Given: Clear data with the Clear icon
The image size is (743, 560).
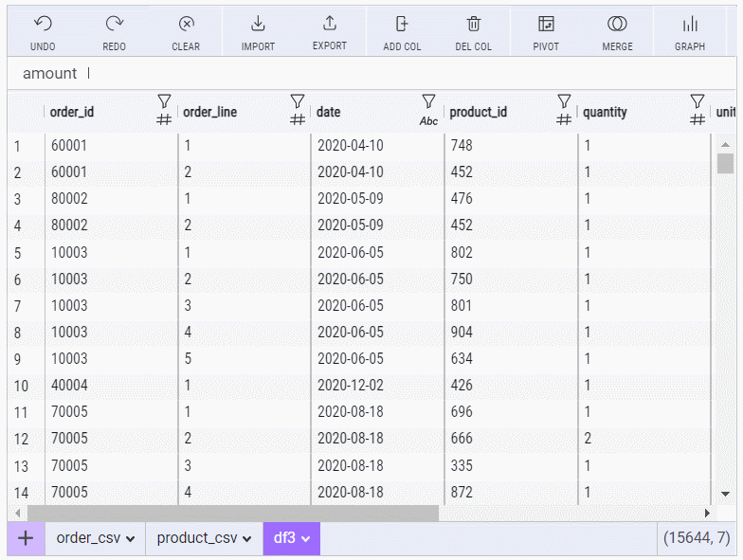Looking at the screenshot, I should click(x=186, y=25).
